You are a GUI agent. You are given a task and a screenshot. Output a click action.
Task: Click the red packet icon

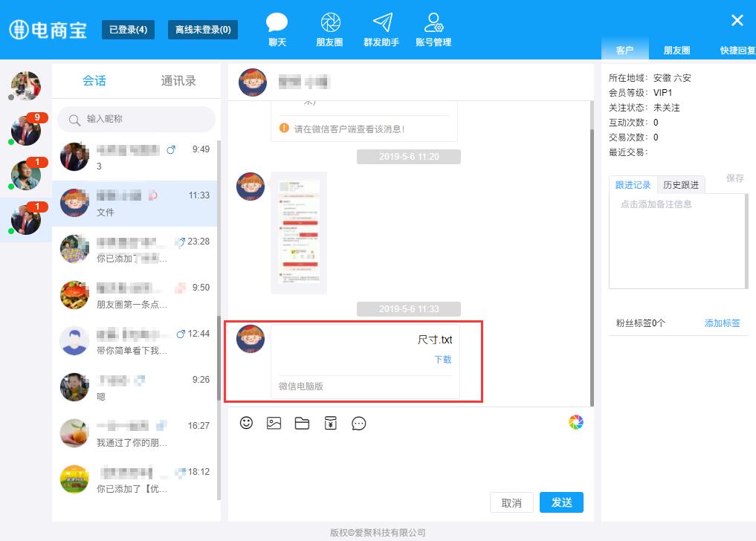pyautogui.click(x=331, y=423)
